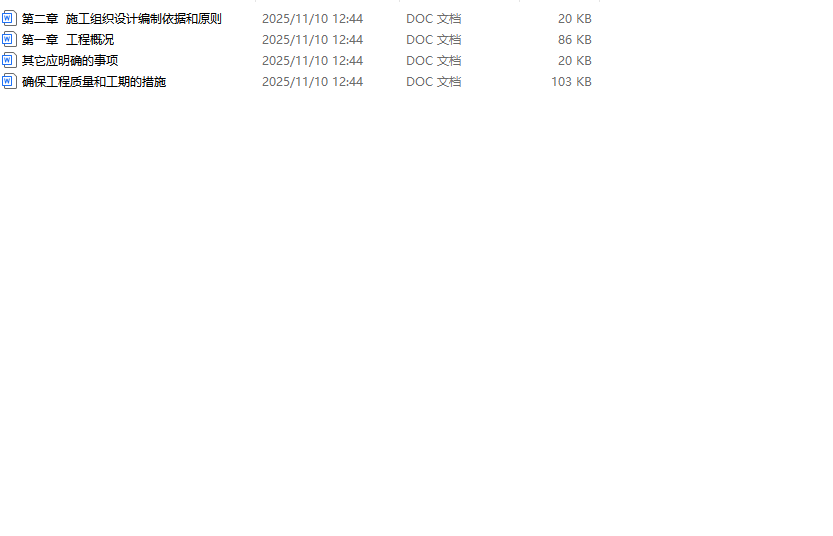
Task: Click the Word icon of 第二章 施工组织设计编制依据和原则
Action: tap(9, 19)
